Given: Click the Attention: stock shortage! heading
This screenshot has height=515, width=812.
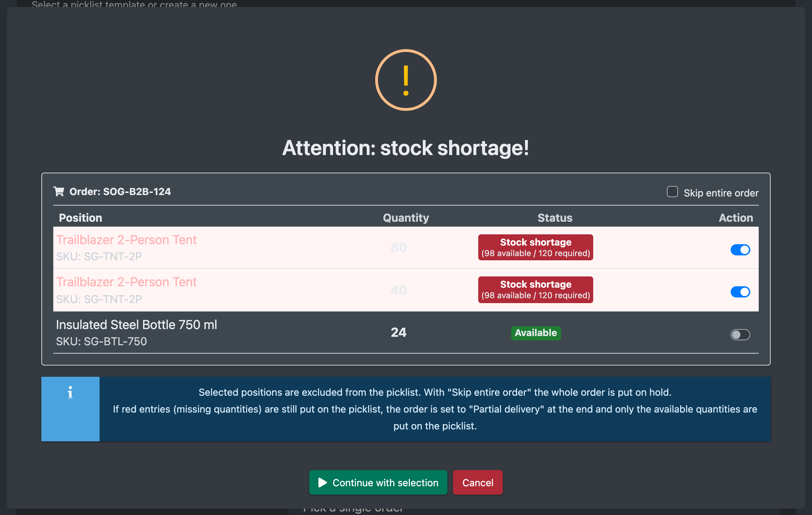Looking at the screenshot, I should [x=406, y=148].
